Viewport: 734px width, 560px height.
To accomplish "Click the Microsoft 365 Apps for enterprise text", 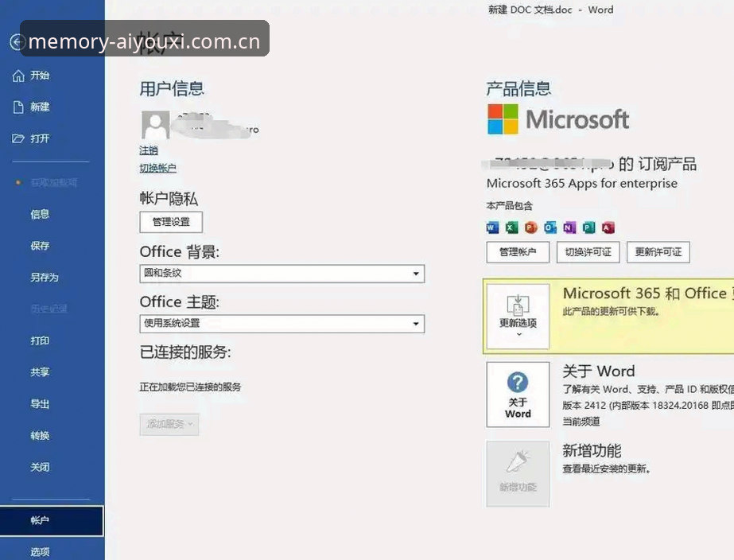I will tap(582, 184).
